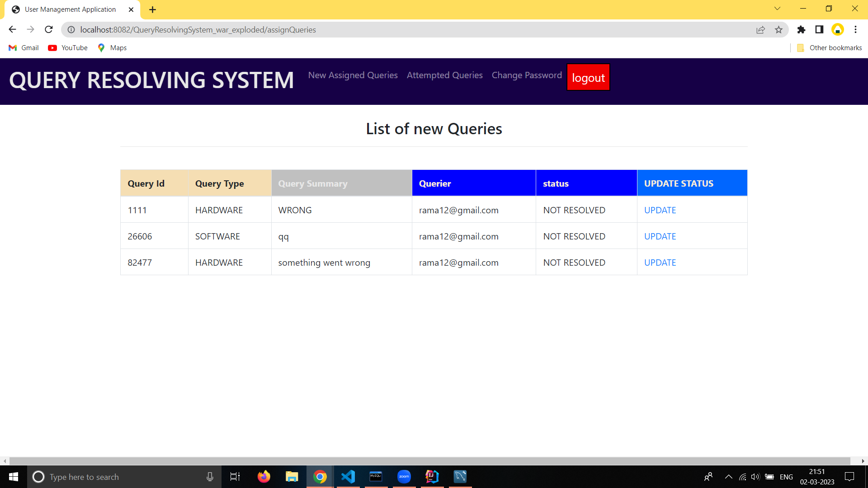Toggle browser side panel icon

pos(819,30)
